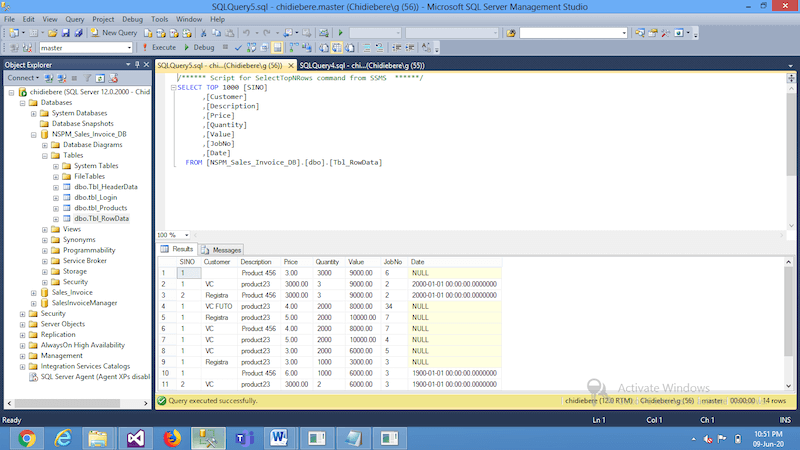This screenshot has width=800, height=450.
Task: Click the find combo box in top toolbar
Action: coord(573,33)
